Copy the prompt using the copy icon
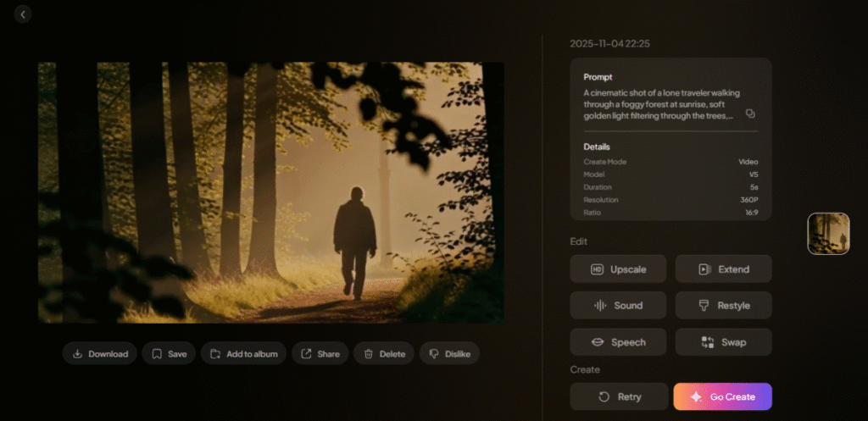This screenshot has height=421, width=868. (x=749, y=114)
